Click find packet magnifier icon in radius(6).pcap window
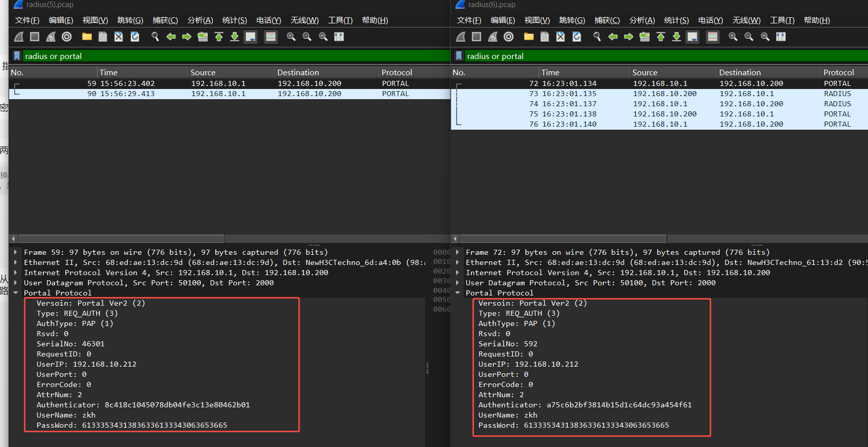The image size is (868, 447). [597, 37]
